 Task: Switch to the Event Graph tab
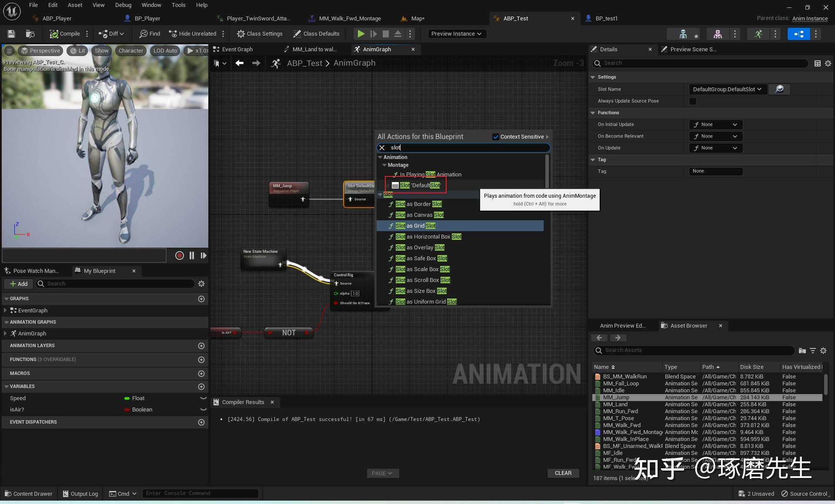click(237, 50)
